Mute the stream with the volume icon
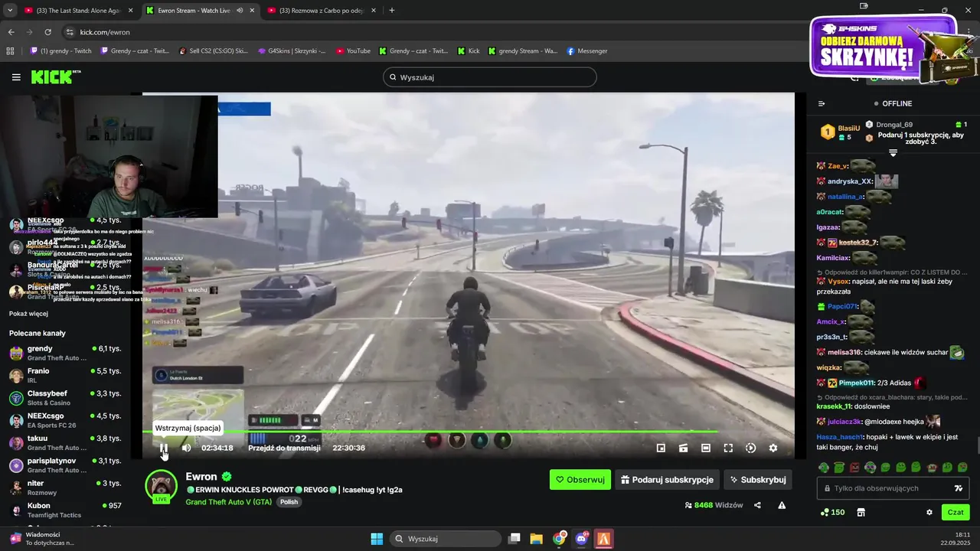This screenshot has width=980, height=551. click(x=186, y=448)
